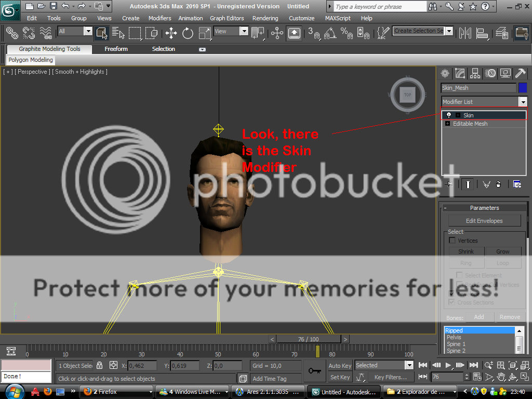Click the Pin Stack icon
The height and width of the screenshot is (399, 532).
point(449,184)
